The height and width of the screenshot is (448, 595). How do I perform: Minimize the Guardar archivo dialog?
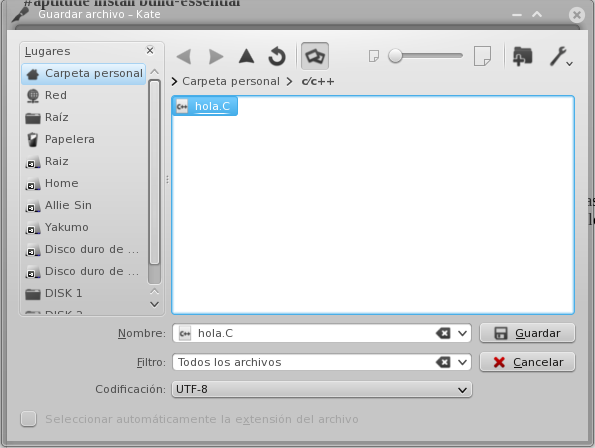click(517, 15)
